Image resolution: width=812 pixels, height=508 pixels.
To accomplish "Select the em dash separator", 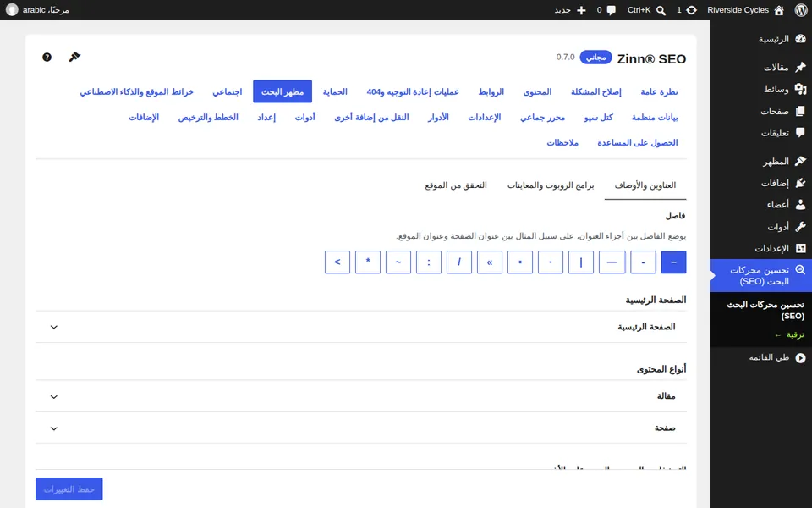I will [x=612, y=262].
